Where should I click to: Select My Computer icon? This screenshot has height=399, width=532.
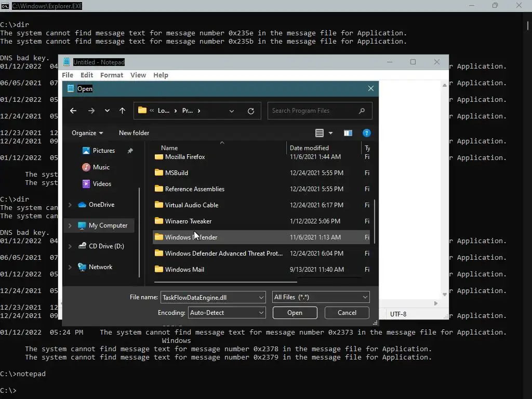coord(82,225)
